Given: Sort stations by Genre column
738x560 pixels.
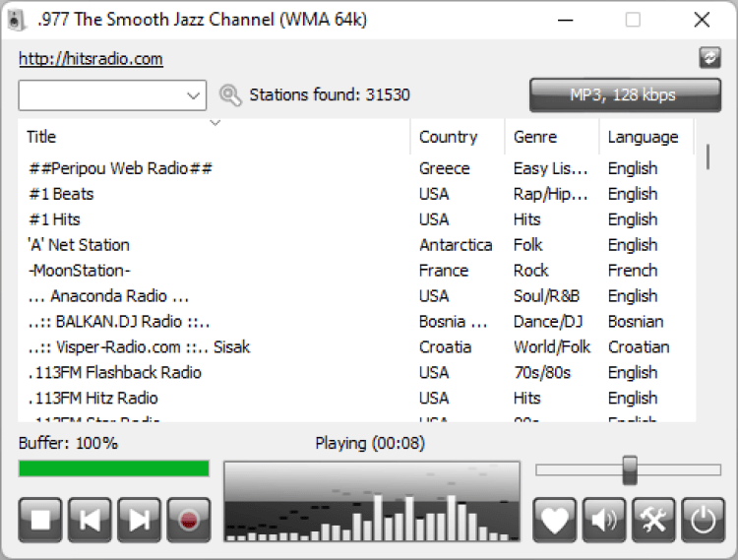Looking at the screenshot, I should pyautogui.click(x=552, y=137).
